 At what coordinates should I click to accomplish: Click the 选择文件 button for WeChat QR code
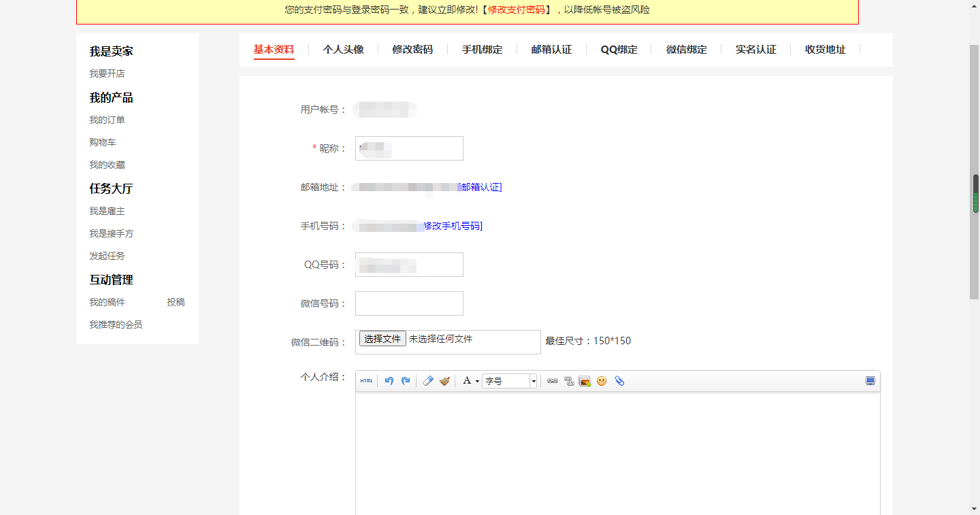(x=382, y=338)
